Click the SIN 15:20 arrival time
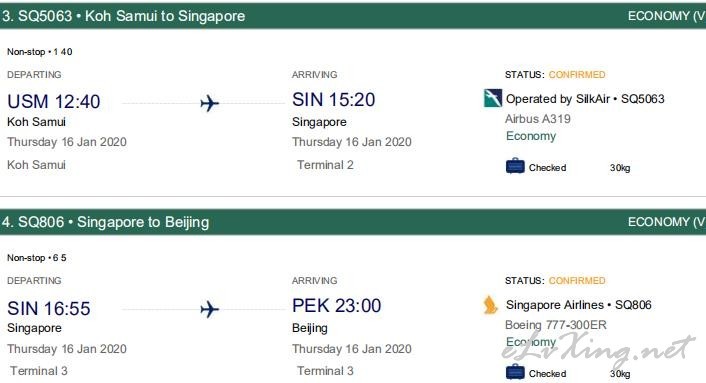706x383 pixels. pos(333,100)
